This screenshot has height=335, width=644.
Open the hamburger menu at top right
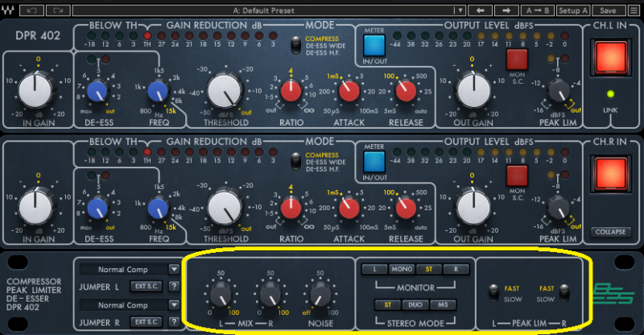[x=634, y=10]
